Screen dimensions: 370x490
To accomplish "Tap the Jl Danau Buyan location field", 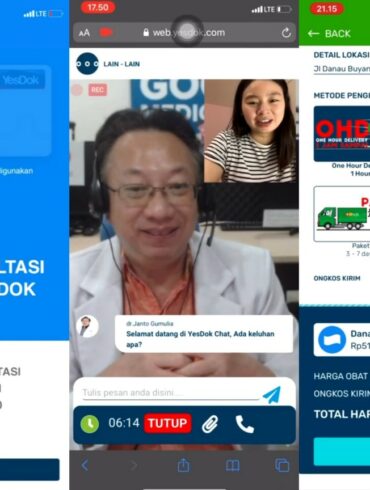I will [x=342, y=69].
